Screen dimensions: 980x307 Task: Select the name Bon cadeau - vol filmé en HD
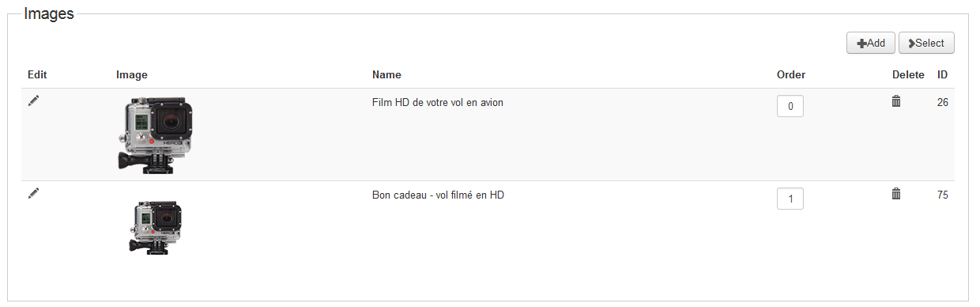click(x=438, y=195)
